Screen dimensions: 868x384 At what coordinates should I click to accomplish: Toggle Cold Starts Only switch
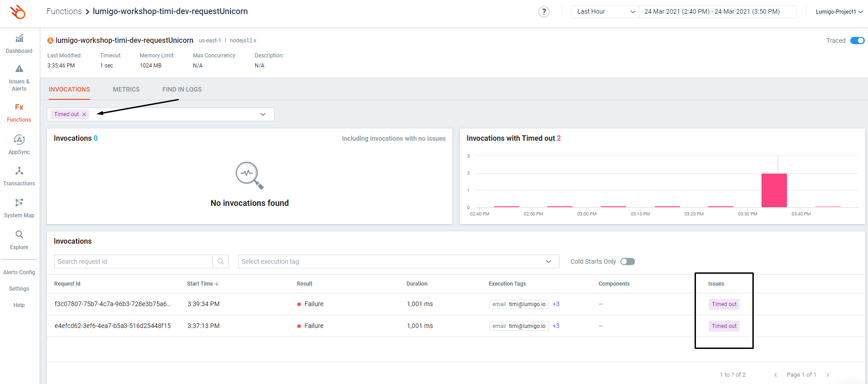(x=628, y=261)
